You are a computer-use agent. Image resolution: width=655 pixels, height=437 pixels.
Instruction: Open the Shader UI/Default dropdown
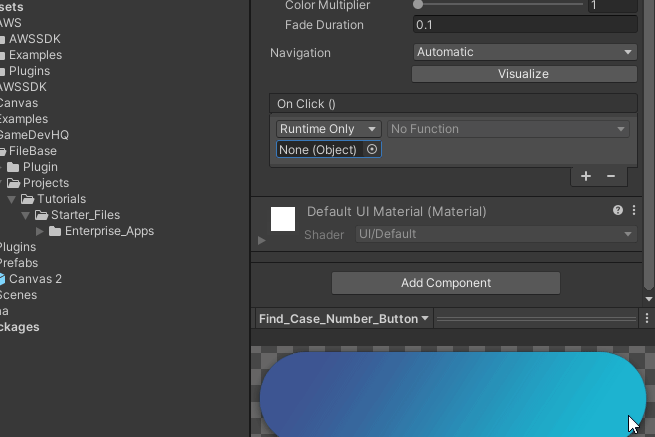click(496, 234)
